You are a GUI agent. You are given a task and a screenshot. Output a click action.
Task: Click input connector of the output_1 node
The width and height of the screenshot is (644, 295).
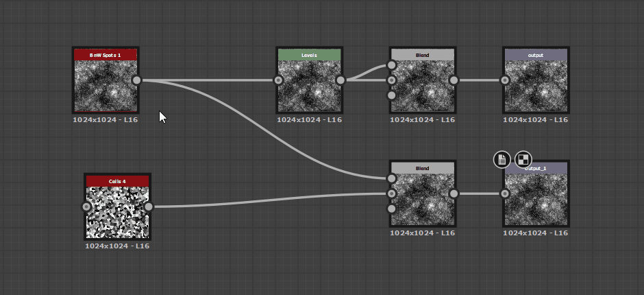click(x=505, y=193)
